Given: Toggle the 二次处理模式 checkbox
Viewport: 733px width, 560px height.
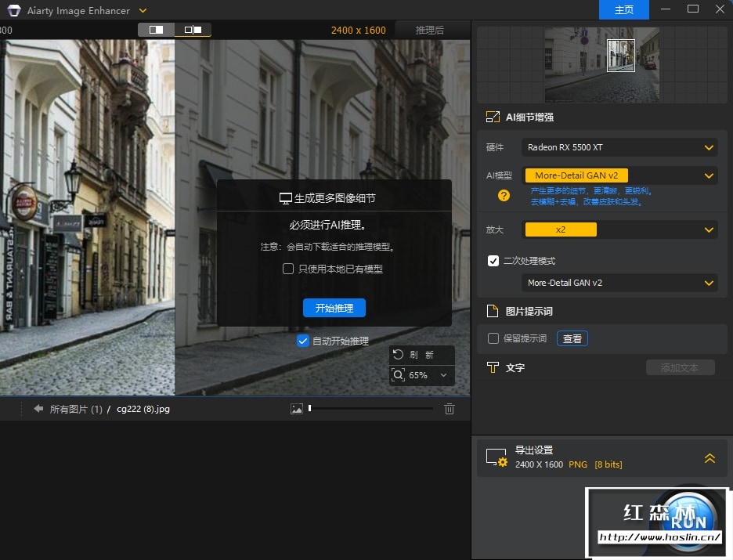Looking at the screenshot, I should (x=493, y=261).
